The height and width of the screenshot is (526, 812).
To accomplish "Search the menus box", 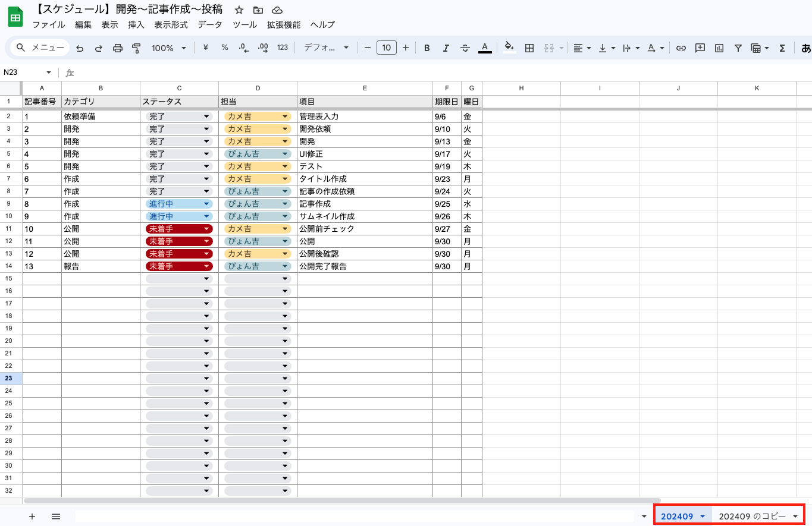I will [40, 48].
